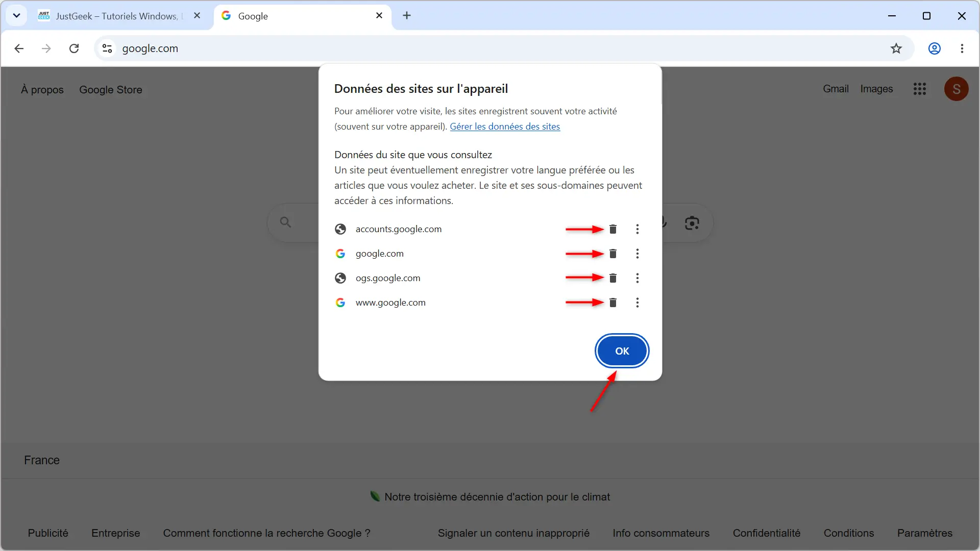Screen dimensions: 980x551
Task: Delete data for accounts.google.com with trash icon
Action: click(613, 229)
